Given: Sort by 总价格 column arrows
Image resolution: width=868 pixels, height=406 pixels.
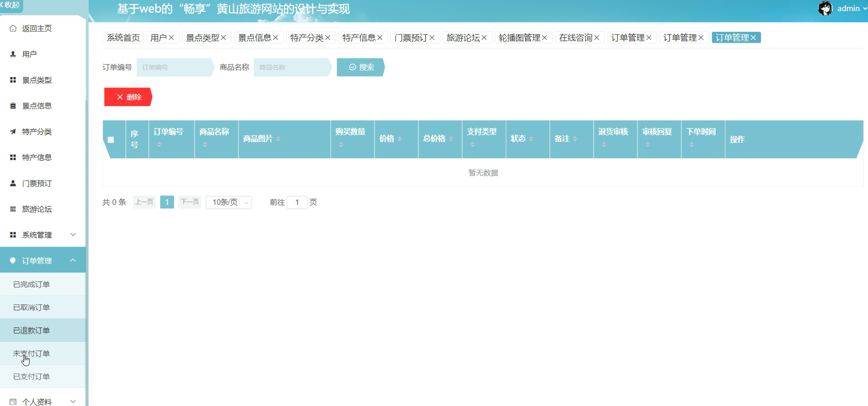Looking at the screenshot, I should 451,139.
